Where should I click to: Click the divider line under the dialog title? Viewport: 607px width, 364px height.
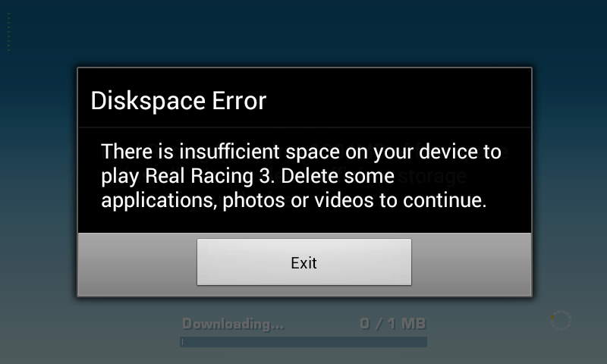(304, 127)
